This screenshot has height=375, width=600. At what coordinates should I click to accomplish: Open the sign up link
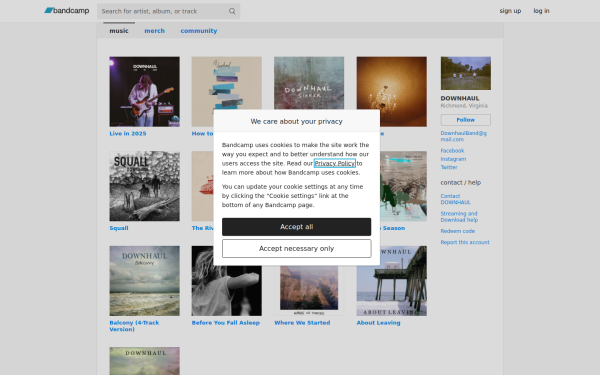click(x=510, y=11)
